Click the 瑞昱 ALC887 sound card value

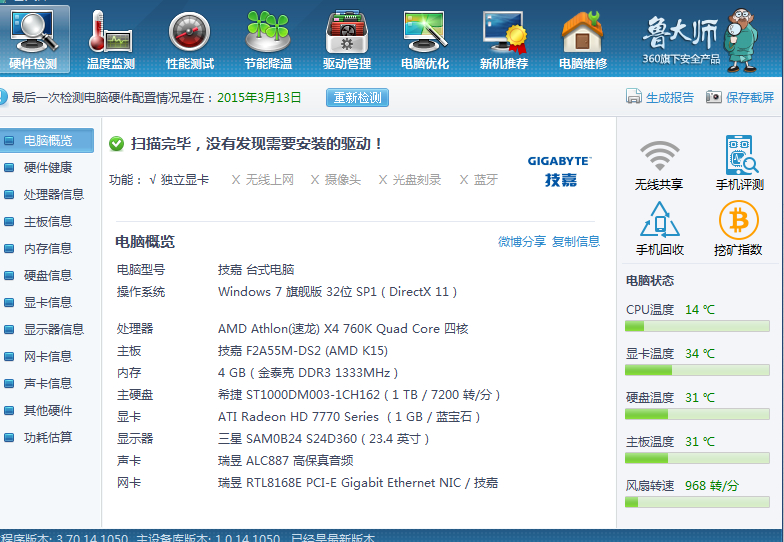click(286, 460)
